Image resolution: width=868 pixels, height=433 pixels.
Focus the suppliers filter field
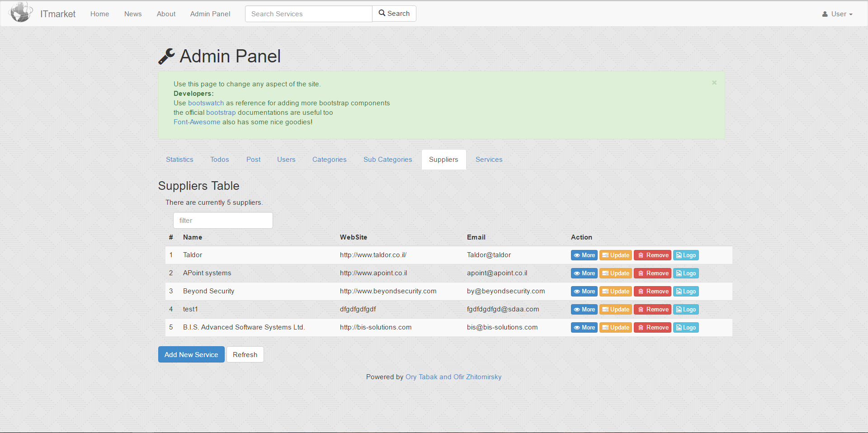point(223,221)
